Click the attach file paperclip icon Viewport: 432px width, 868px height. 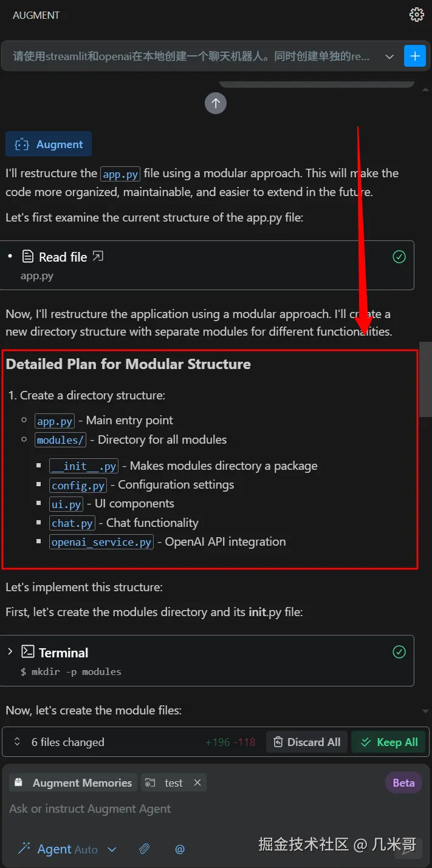(144, 849)
